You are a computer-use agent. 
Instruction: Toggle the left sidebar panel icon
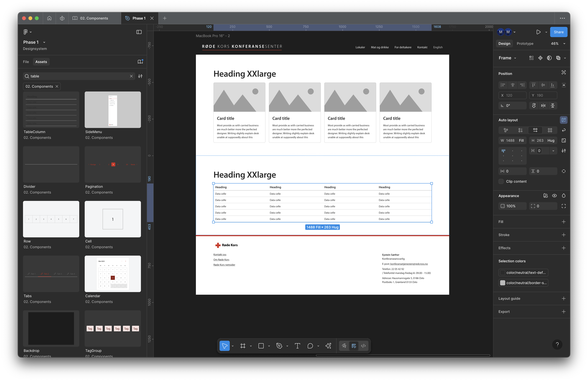coord(139,32)
